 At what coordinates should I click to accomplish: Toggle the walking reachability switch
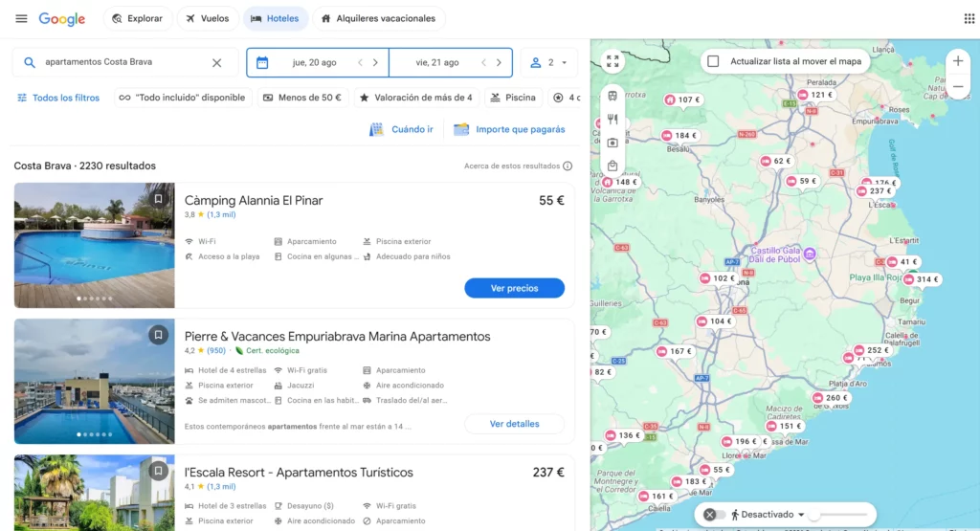[x=714, y=515]
